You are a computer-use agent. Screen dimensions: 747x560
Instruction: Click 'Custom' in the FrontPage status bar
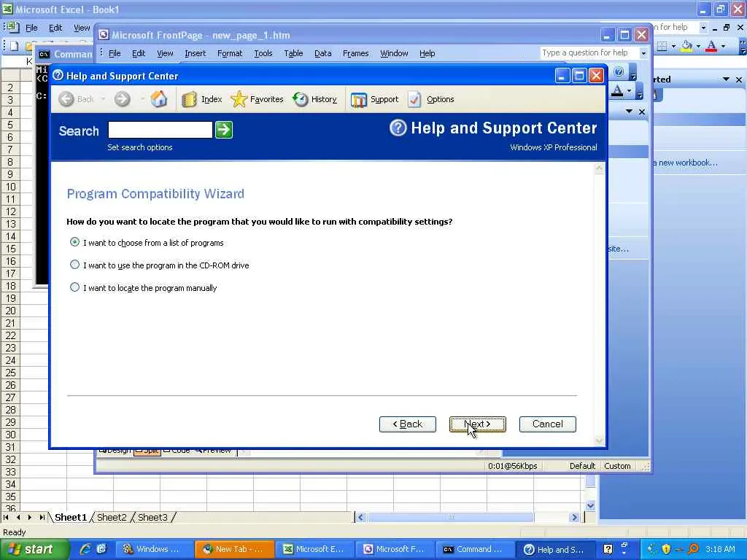coord(617,466)
